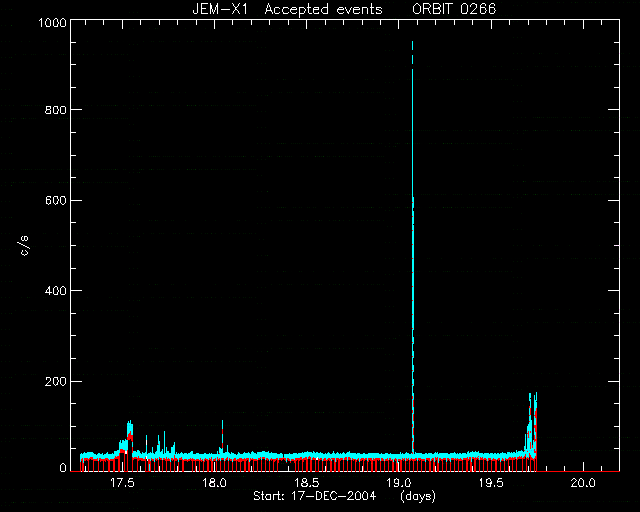Click the 1000 y-axis tick label
Image resolution: width=640 pixels, height=512 pixels.
(x=52, y=22)
